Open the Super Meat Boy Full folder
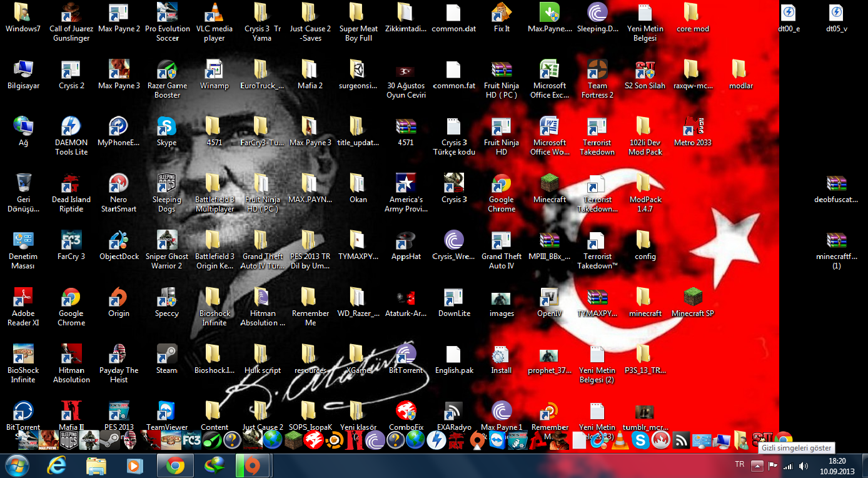Screen dimensions: 868x478 tap(358, 23)
